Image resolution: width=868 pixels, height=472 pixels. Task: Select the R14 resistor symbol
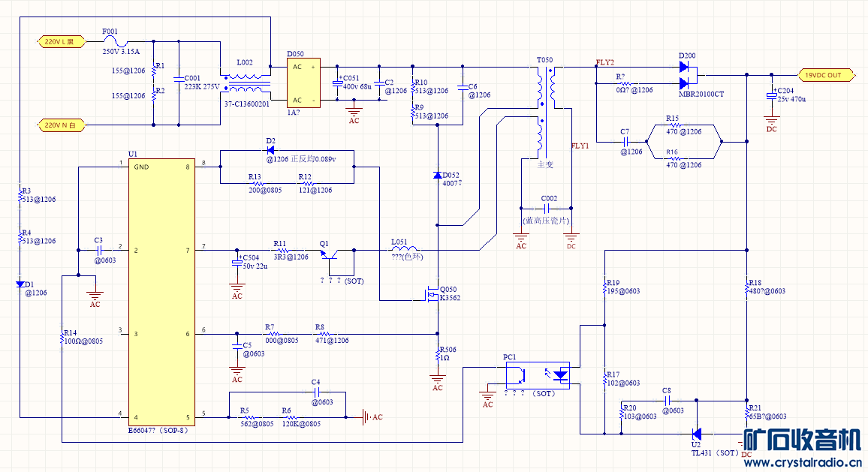coord(62,338)
